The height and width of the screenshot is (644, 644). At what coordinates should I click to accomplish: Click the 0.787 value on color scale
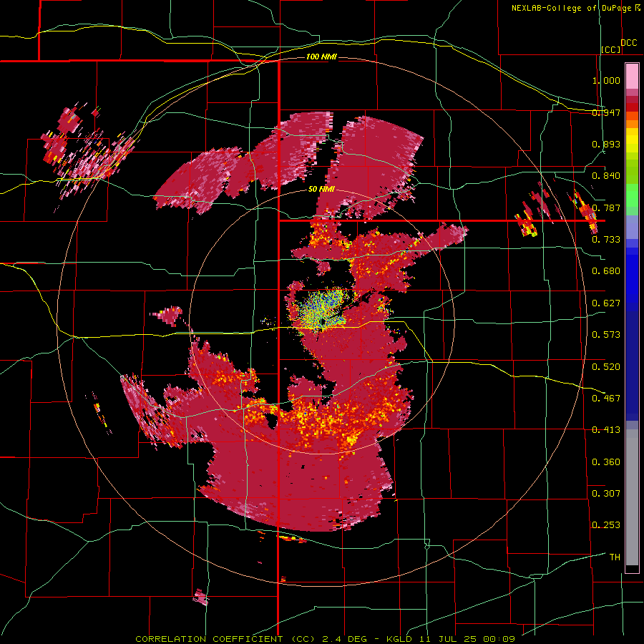pyautogui.click(x=606, y=208)
